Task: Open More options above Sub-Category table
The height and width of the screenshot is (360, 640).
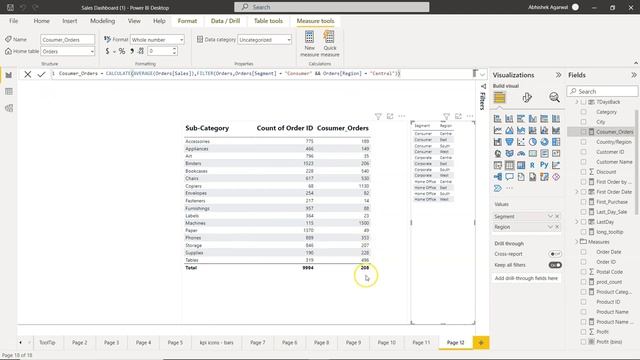Action: point(402,117)
